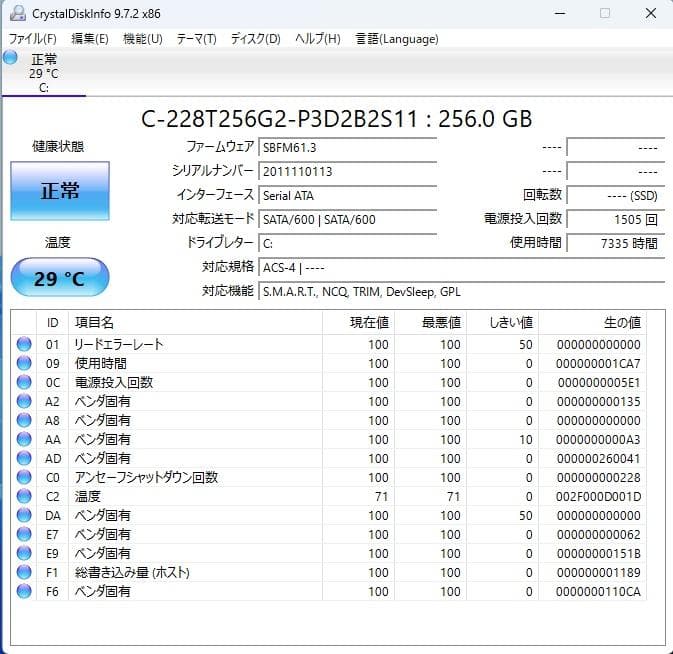Screen dimensions: 673x654
Task: Open the 編集(E) menu
Action: click(x=89, y=39)
